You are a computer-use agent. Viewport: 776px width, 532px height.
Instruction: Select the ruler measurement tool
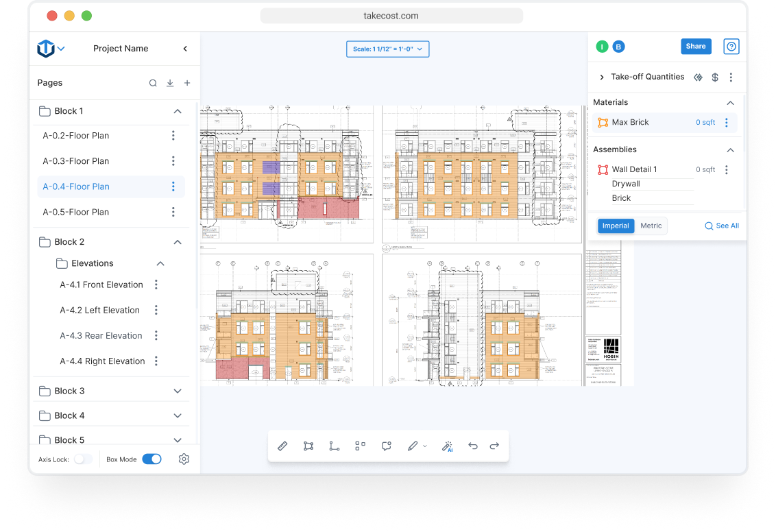point(282,446)
